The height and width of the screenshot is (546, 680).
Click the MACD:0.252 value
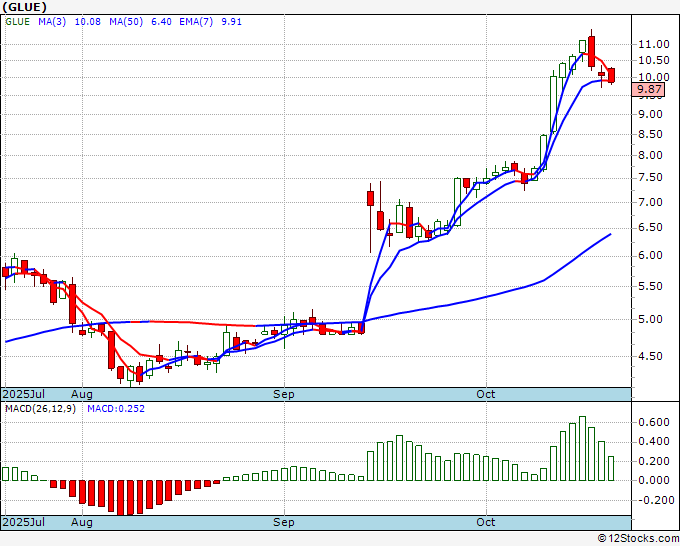tap(116, 409)
